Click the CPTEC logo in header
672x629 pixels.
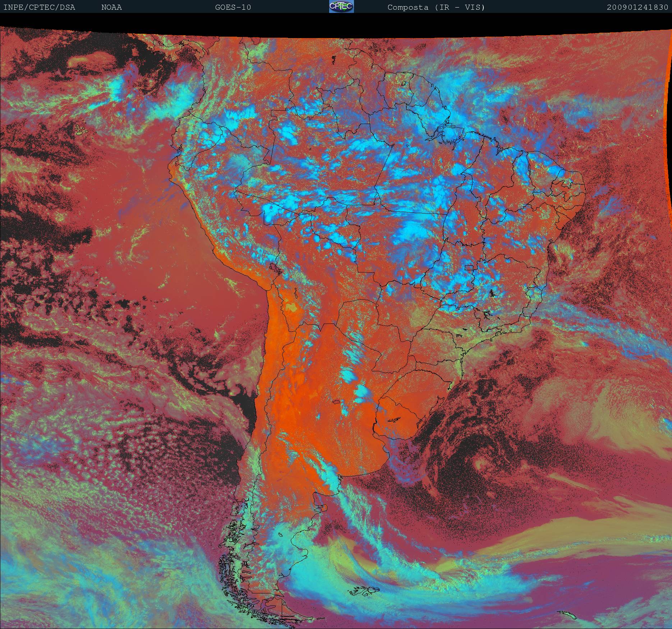(341, 6)
